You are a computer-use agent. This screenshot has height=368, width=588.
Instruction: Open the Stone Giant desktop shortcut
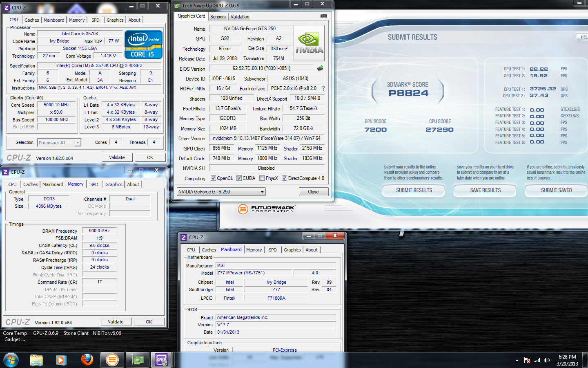pos(76,333)
